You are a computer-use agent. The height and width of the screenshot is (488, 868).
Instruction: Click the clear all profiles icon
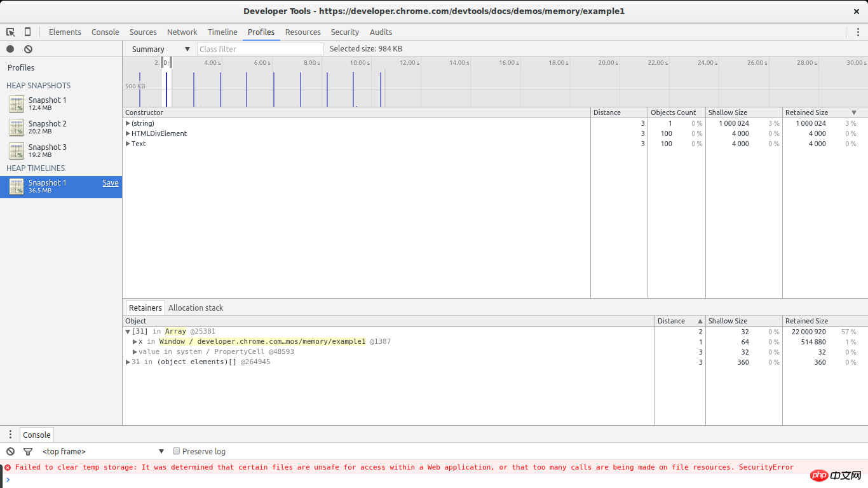(28, 49)
